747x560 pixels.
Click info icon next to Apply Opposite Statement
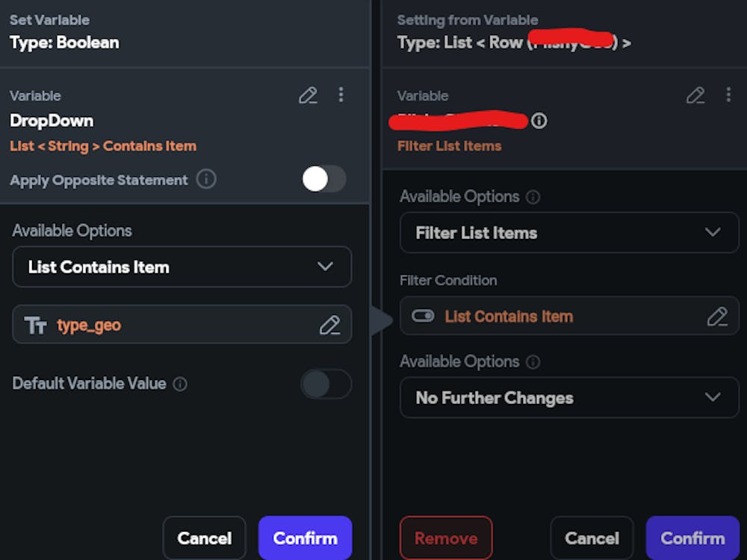click(206, 179)
